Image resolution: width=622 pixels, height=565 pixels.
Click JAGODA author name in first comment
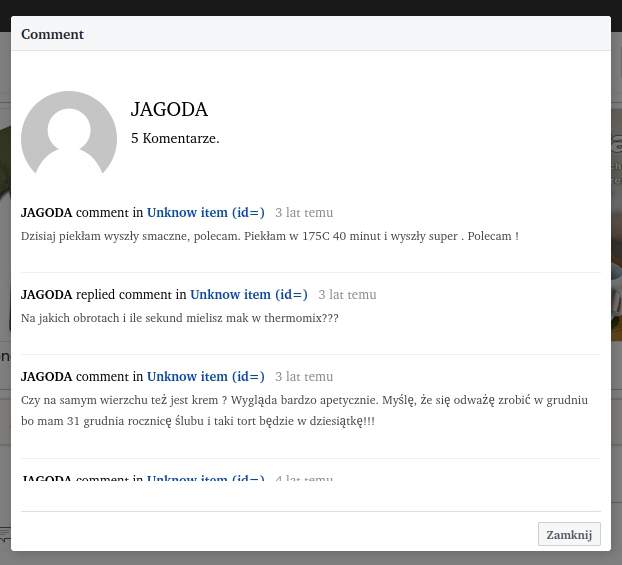point(46,213)
